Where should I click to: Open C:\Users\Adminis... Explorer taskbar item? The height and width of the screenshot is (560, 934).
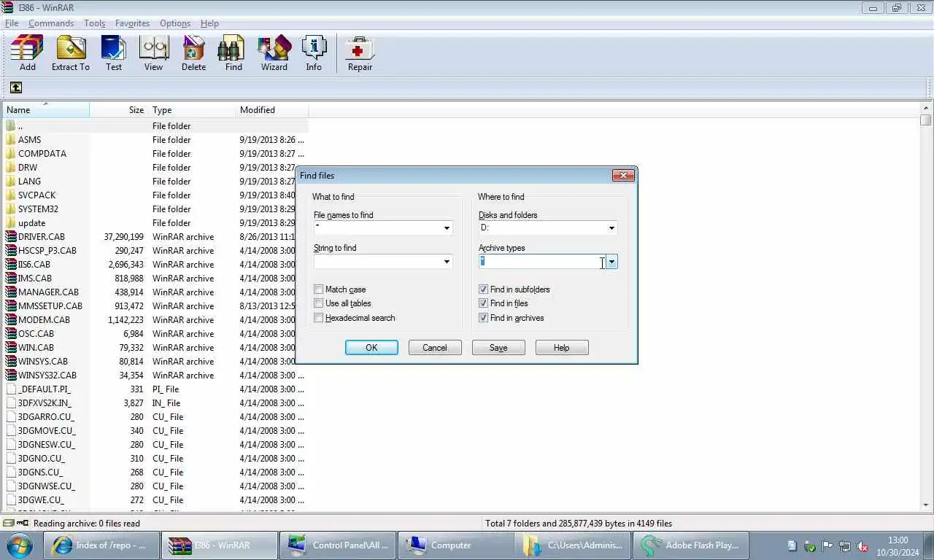pos(574,545)
